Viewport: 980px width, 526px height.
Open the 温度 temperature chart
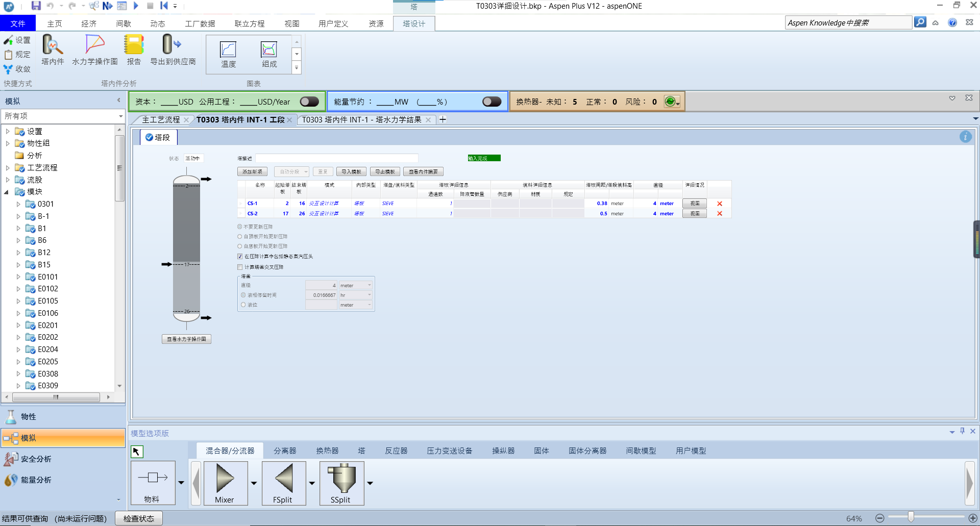228,54
